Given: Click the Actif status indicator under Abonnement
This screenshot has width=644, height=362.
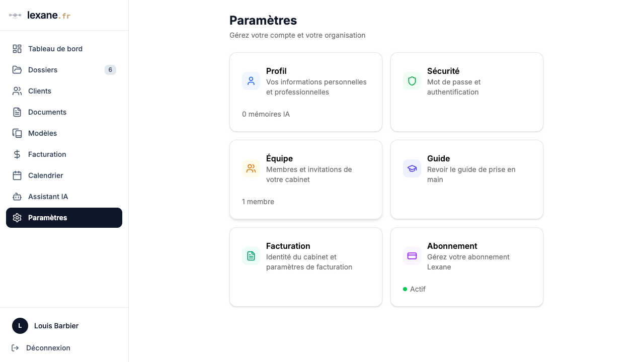Looking at the screenshot, I should point(415,289).
